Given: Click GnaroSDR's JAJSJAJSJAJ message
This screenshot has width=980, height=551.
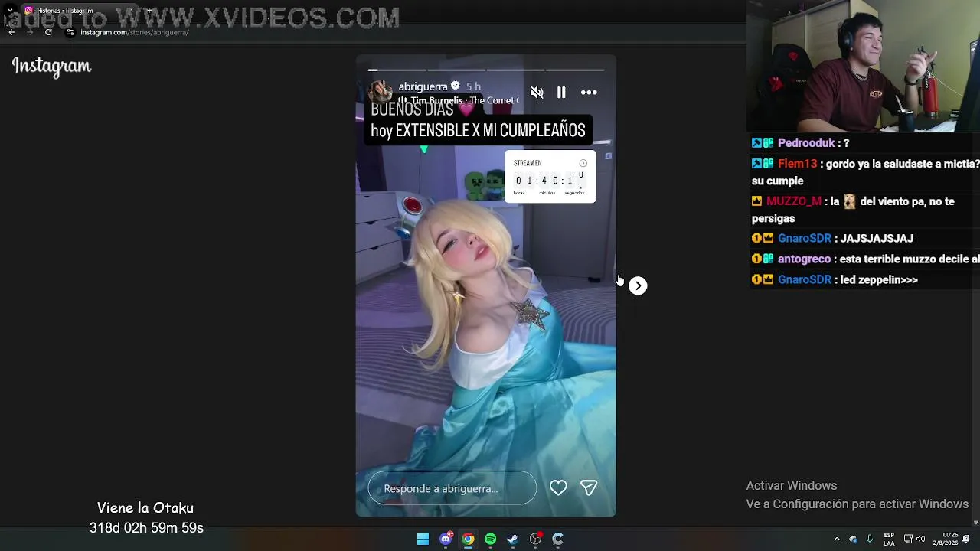Looking at the screenshot, I should click(877, 239).
